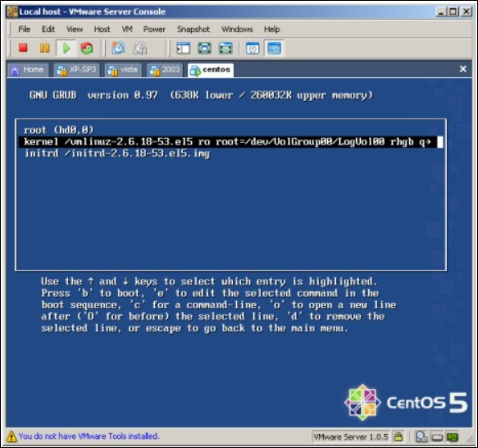Click the 'root (hd0,0)' GRUB line
The image size is (478, 448).
click(58, 130)
